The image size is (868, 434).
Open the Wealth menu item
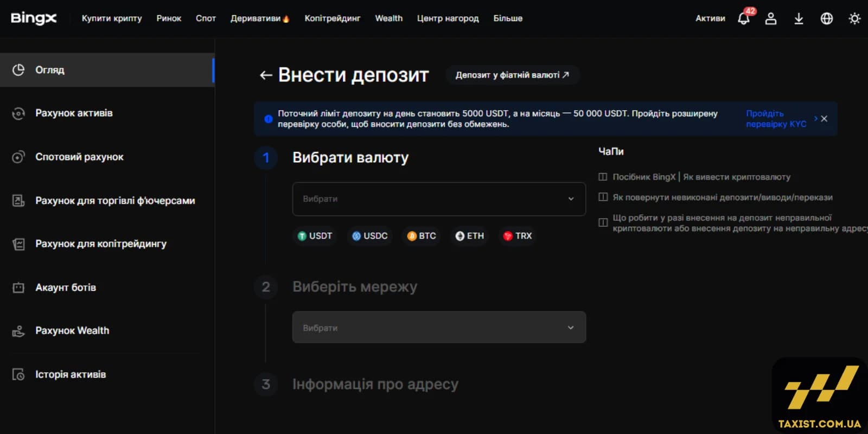tap(389, 18)
